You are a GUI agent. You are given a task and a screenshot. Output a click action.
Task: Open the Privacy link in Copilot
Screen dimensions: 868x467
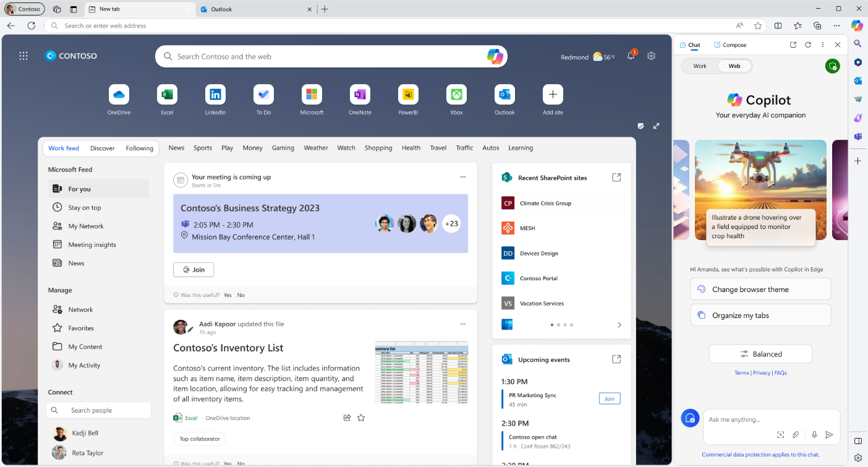[762, 373]
